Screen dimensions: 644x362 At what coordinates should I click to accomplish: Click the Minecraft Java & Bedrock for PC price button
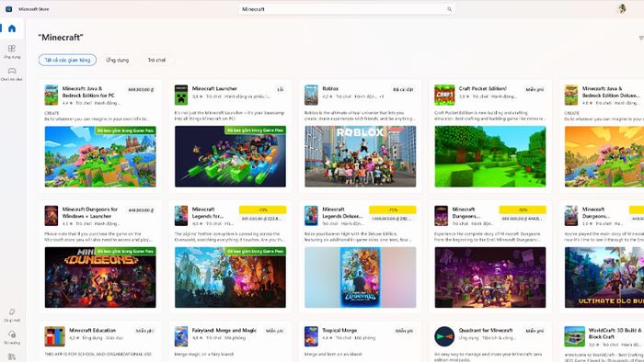(141, 89)
